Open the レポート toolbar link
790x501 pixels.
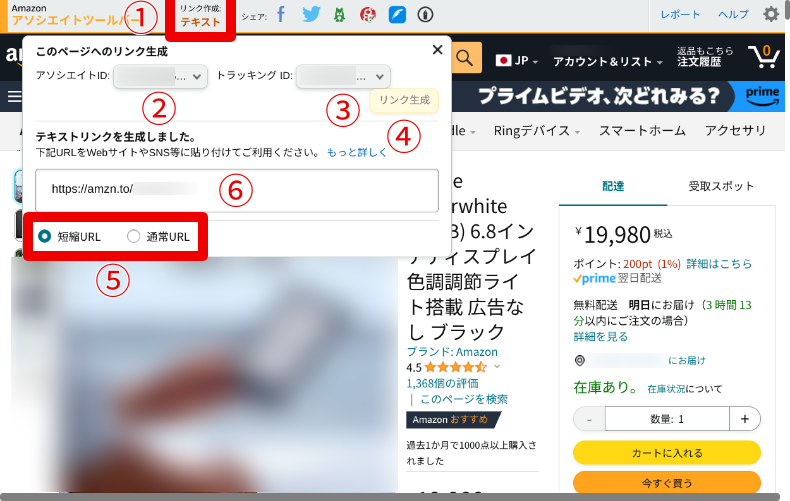point(680,15)
